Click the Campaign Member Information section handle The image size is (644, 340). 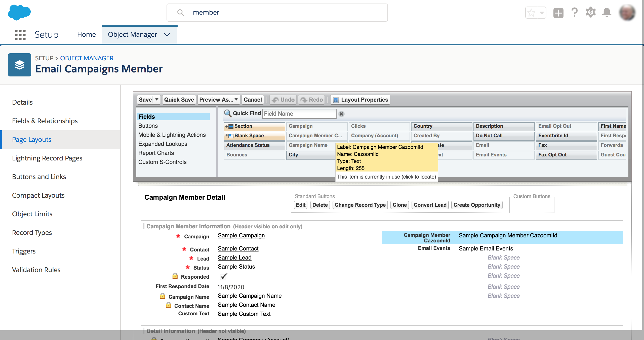(144, 226)
